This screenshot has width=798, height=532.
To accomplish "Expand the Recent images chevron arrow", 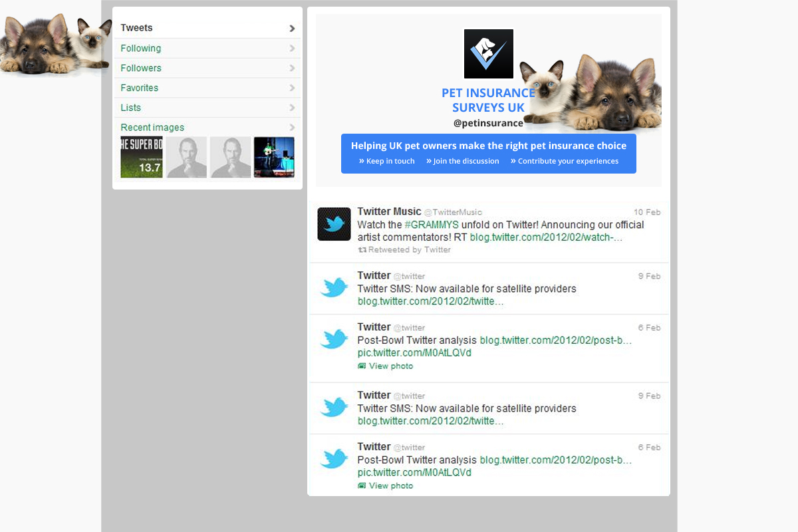I will 292,128.
